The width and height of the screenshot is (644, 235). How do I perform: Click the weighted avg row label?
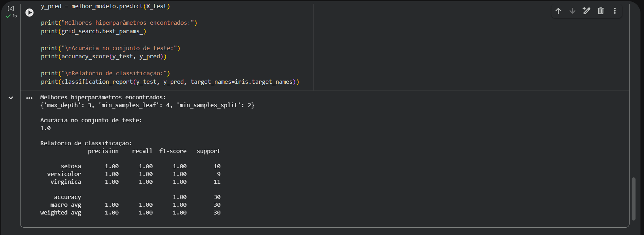click(x=61, y=213)
